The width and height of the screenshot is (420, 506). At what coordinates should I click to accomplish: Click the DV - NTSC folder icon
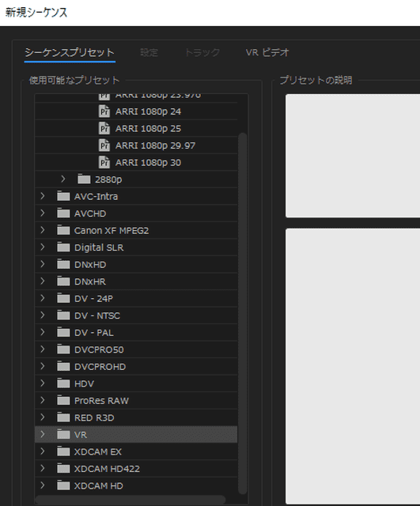63,315
